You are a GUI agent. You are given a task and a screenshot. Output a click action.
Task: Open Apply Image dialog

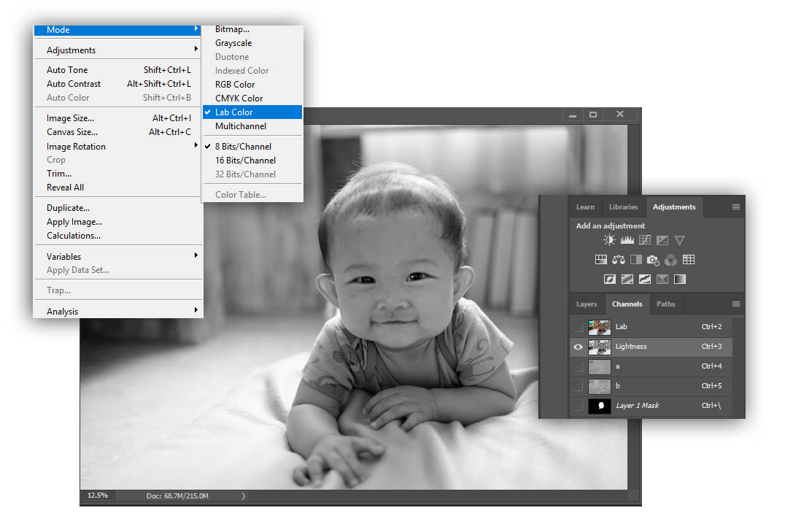pyautogui.click(x=118, y=222)
